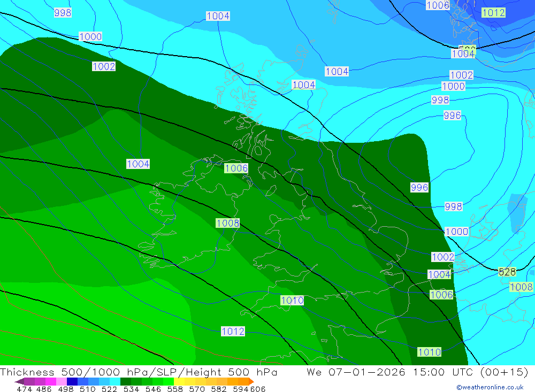Click the 996 label on the cyan North Sea area
This screenshot has height=392, width=535.
452,116
